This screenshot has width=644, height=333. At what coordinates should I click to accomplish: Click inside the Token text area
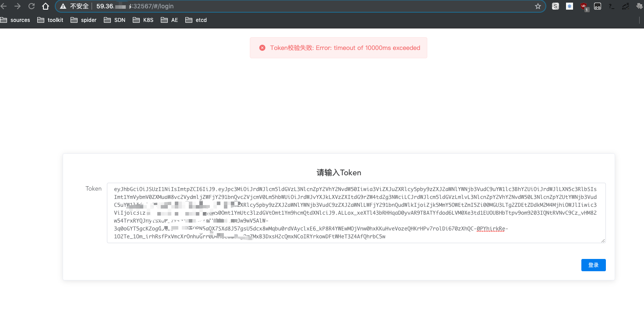[356, 213]
